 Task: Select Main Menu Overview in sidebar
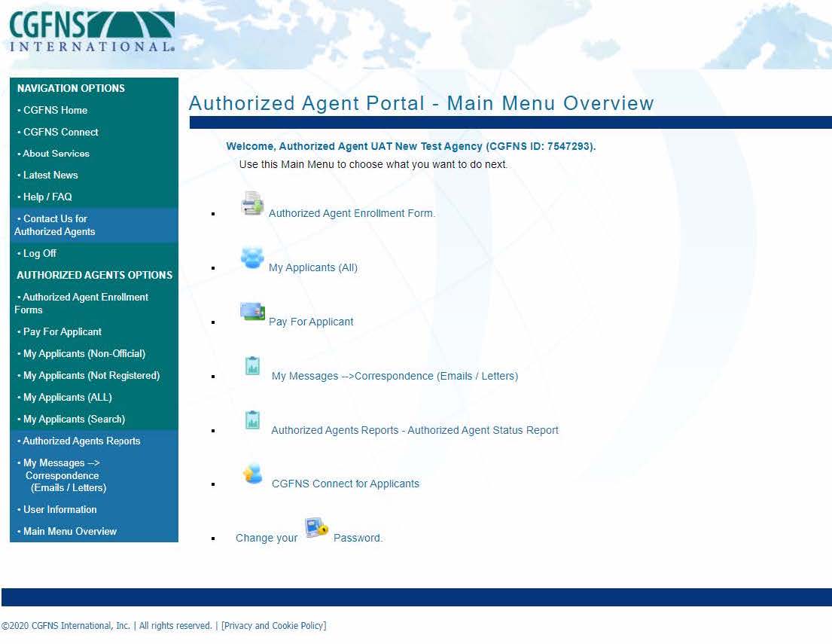point(69,531)
